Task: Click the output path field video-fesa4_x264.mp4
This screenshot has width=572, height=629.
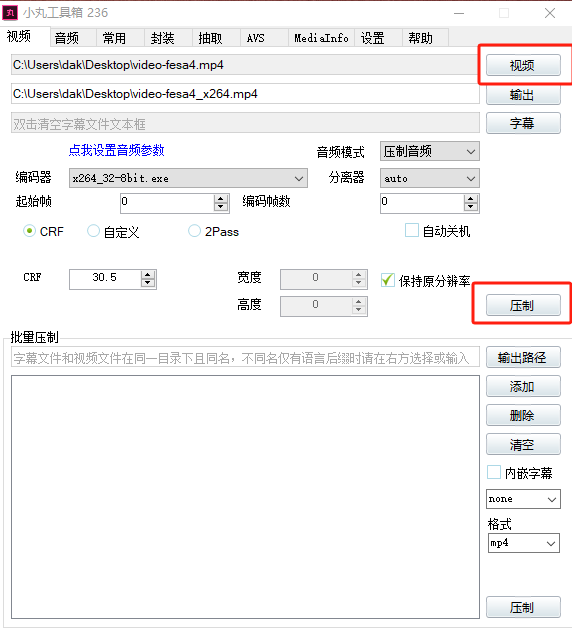Action: point(245,94)
